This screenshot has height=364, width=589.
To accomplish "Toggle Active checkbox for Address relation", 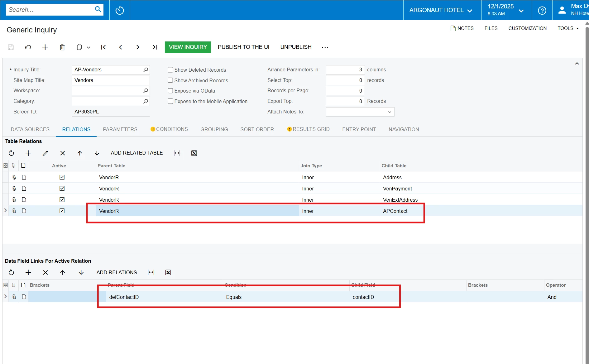I will 62,177.
